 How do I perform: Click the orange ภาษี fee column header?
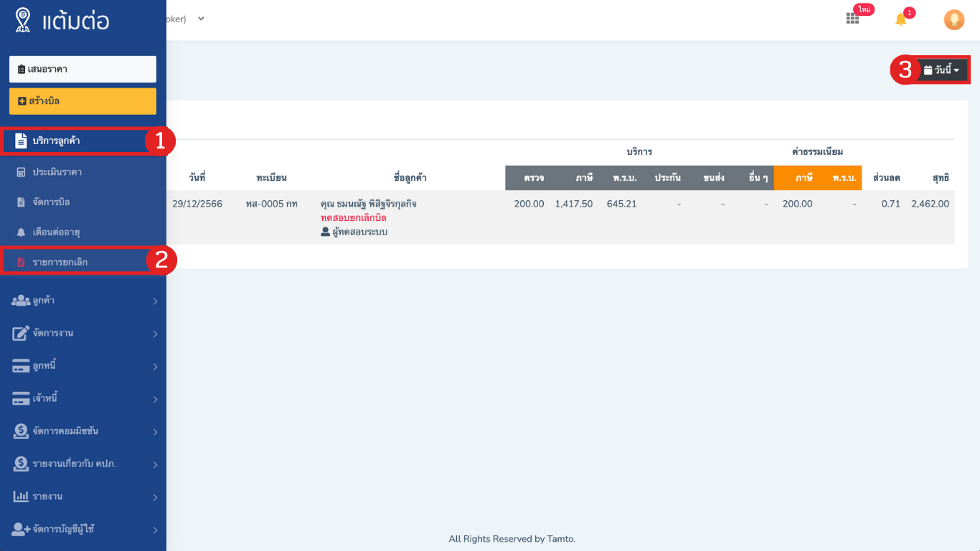pyautogui.click(x=804, y=177)
